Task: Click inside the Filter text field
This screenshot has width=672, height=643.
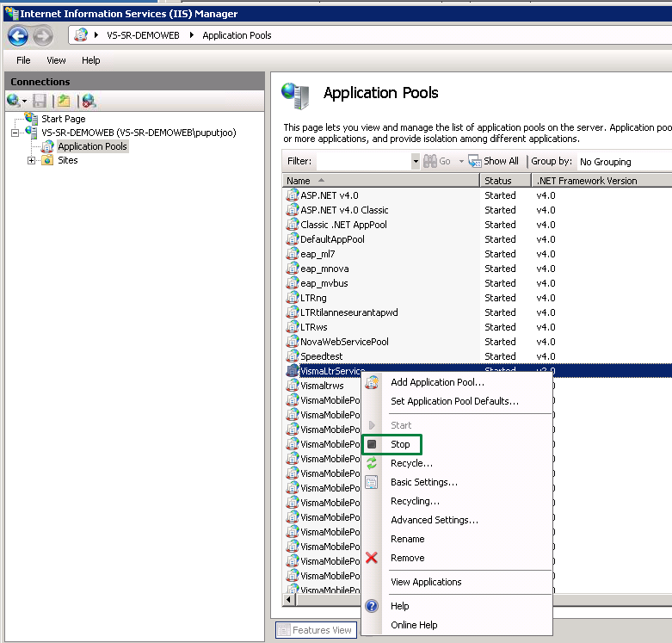Action: (363, 162)
